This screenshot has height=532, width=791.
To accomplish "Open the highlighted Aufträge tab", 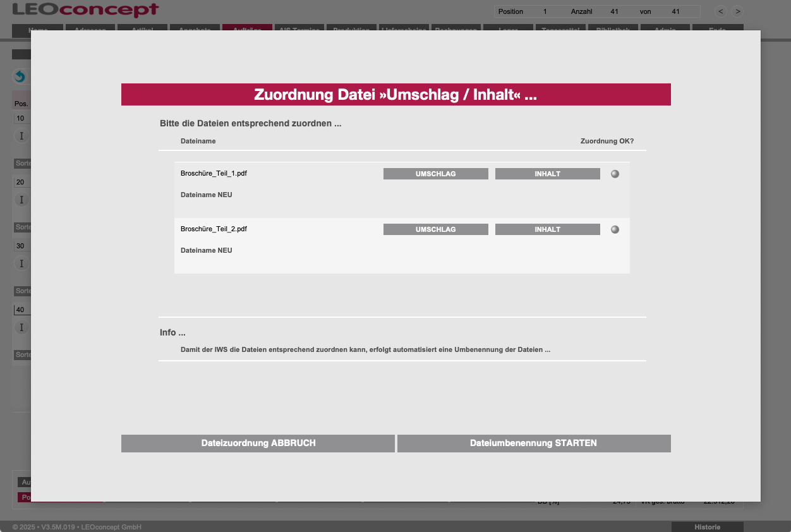I will coord(247,28).
